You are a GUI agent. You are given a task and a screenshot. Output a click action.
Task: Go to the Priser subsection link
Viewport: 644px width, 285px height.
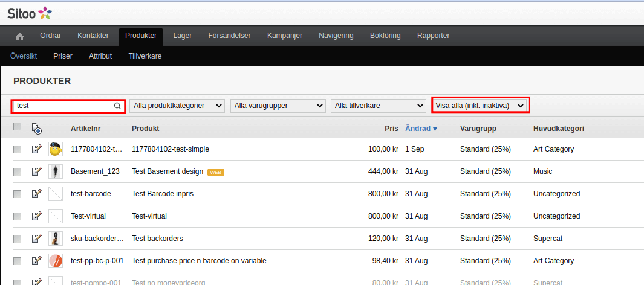(x=63, y=56)
